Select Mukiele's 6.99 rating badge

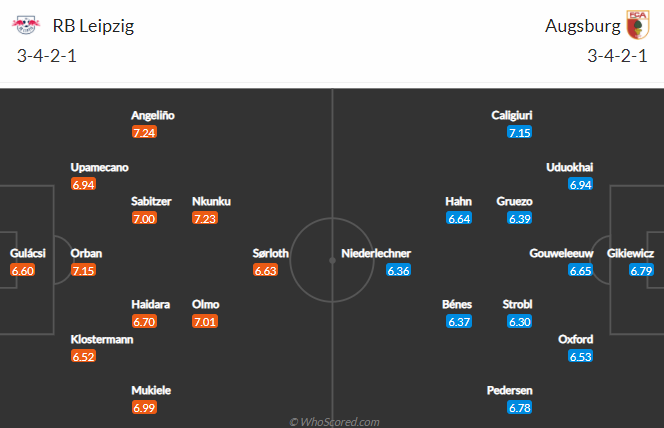[x=144, y=408]
